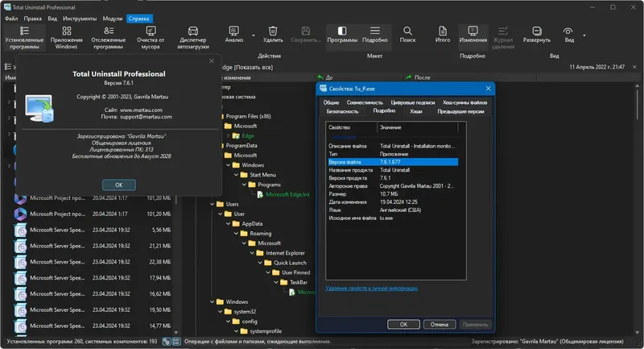Collapse the system32 folder
This screenshot has width=644, height=349.
pos(221,312)
